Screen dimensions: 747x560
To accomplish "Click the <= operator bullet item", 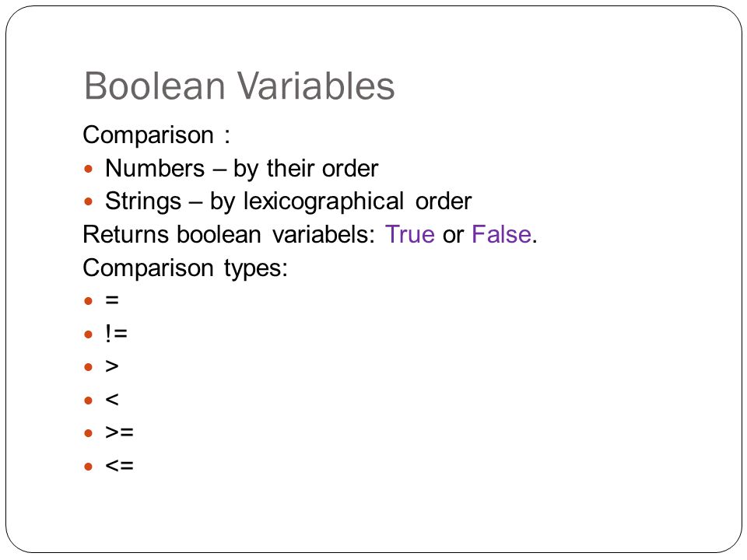I will pyautogui.click(x=120, y=466).
